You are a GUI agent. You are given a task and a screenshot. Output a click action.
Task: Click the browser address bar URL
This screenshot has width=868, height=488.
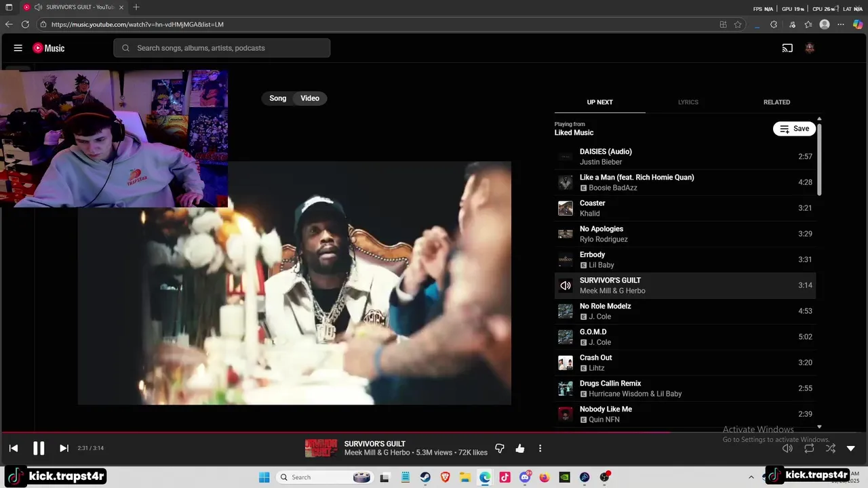tap(137, 24)
